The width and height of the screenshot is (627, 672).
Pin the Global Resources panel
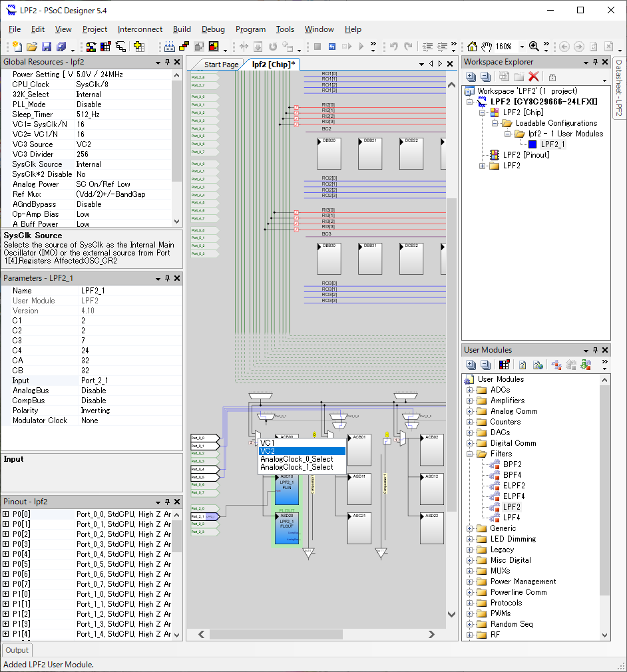167,62
